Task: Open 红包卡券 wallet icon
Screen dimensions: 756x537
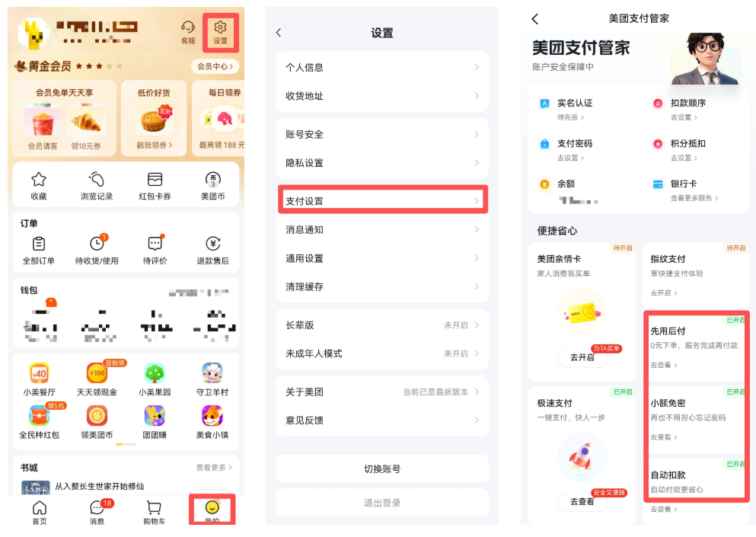Action: pos(155,180)
